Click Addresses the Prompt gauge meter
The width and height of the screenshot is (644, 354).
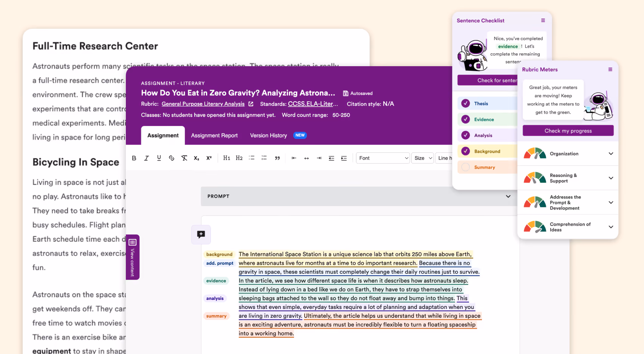tap(535, 203)
